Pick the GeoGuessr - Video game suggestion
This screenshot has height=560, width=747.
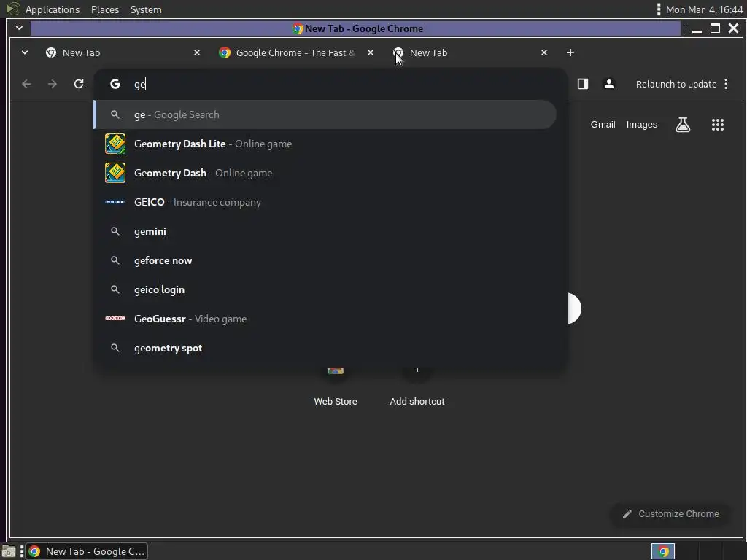[x=325, y=319]
